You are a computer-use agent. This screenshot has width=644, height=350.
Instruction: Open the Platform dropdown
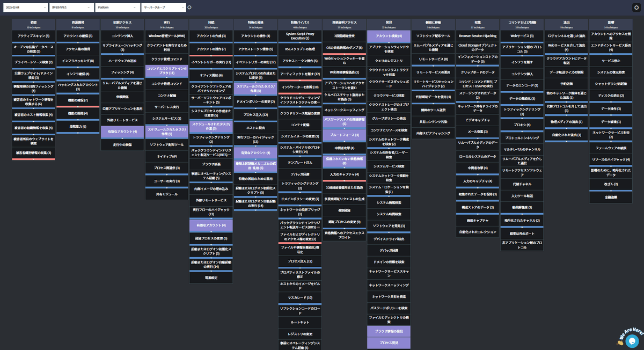[118, 8]
